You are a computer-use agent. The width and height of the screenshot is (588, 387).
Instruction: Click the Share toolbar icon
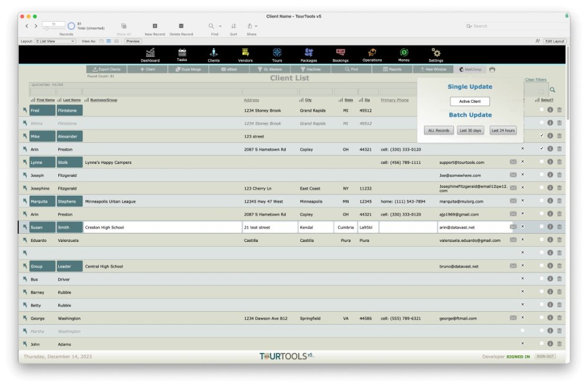point(249,26)
